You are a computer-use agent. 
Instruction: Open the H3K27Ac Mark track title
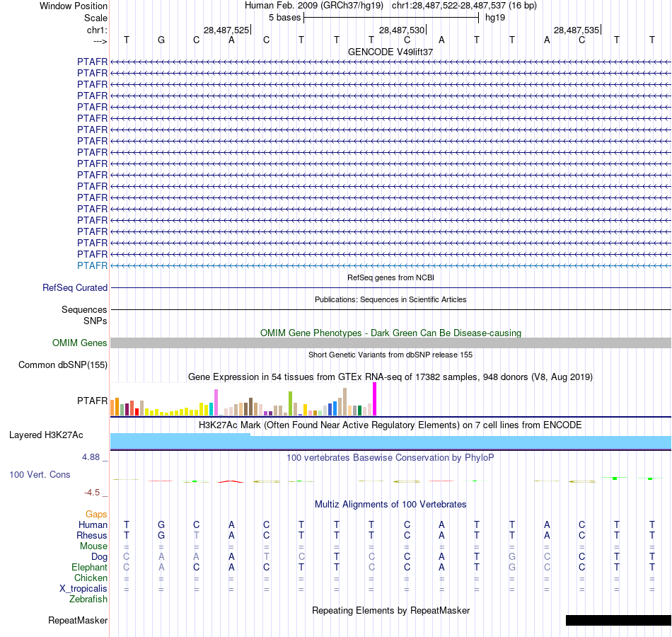(x=390, y=425)
